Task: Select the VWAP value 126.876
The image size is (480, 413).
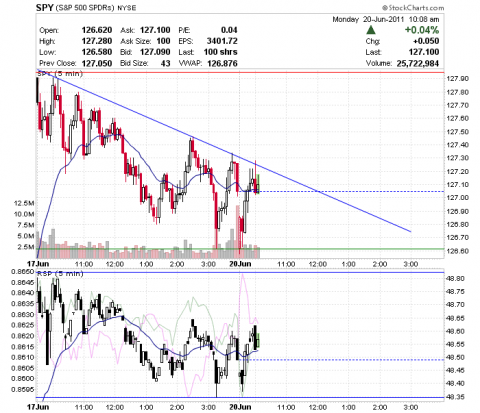Action: coord(222,63)
